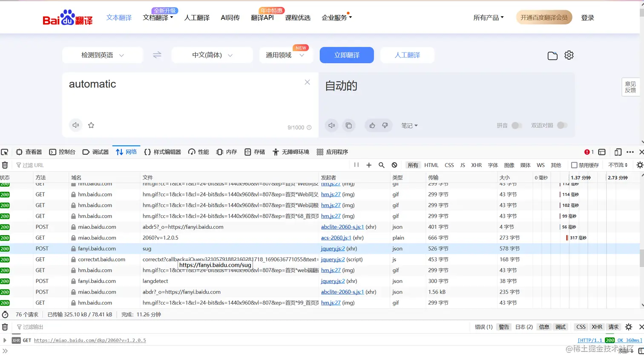
Task: Toggle responsive design mode
Action: 618,152
